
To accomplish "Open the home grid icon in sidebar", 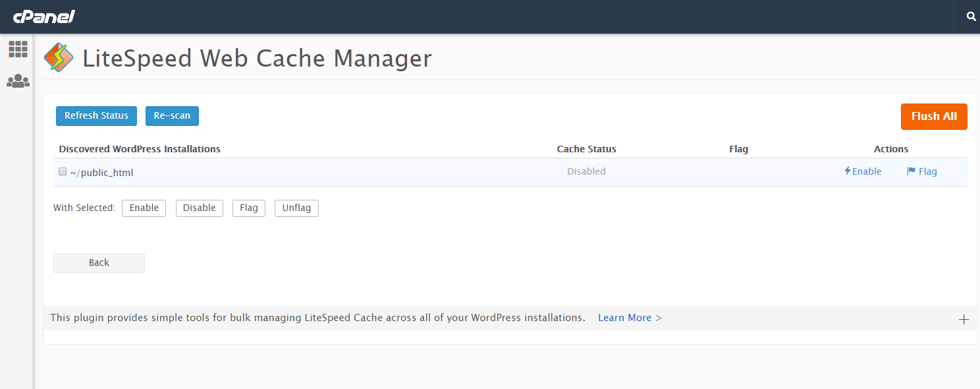I will (x=18, y=49).
